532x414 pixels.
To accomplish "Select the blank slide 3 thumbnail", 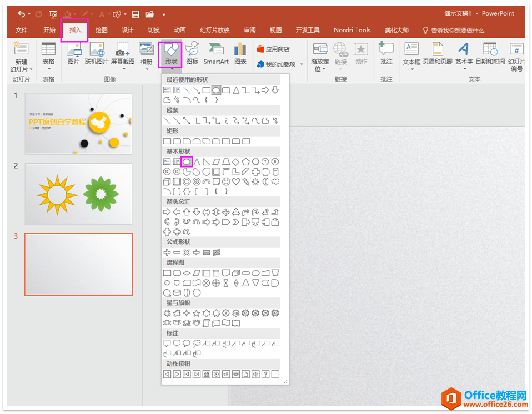I will [x=79, y=265].
